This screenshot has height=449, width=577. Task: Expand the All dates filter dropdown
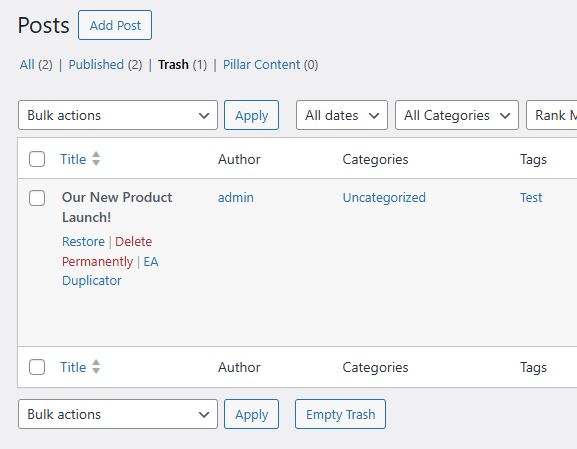tap(341, 115)
